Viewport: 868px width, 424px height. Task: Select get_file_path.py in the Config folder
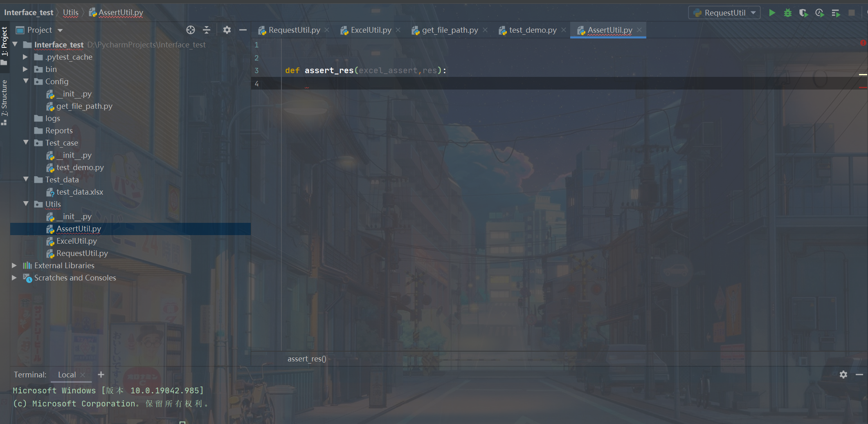click(84, 106)
